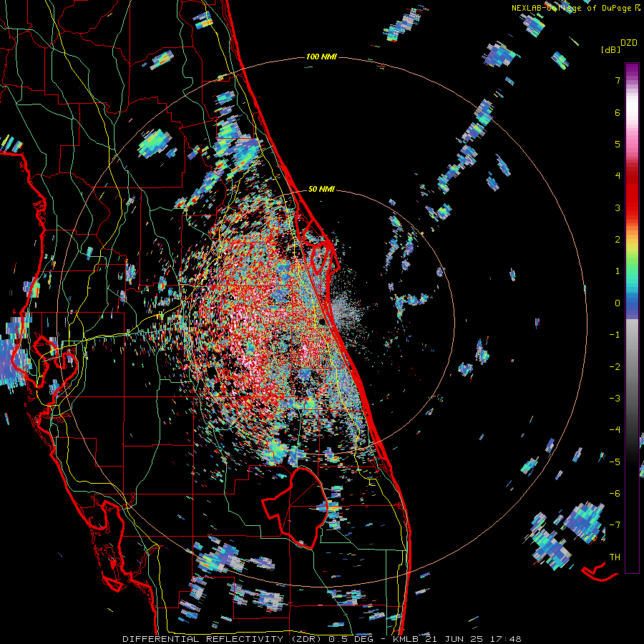The image size is (644, 644).
Task: Click the -3 value on color scale
Action: point(615,399)
